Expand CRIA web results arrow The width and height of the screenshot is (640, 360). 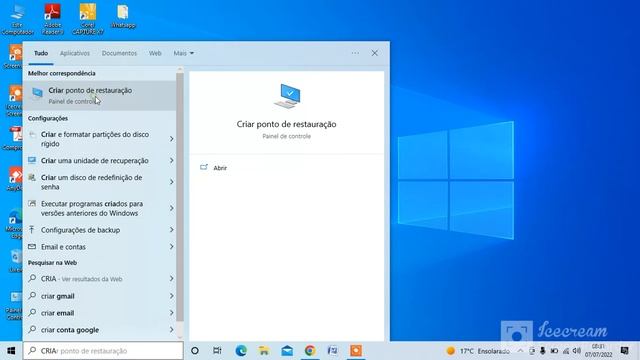click(171, 278)
